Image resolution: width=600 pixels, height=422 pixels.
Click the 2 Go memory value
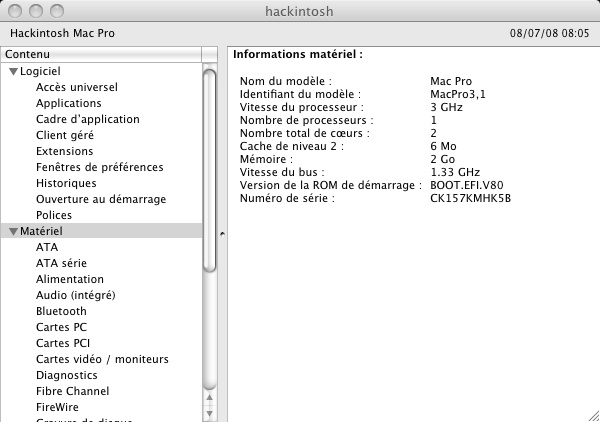(442, 159)
